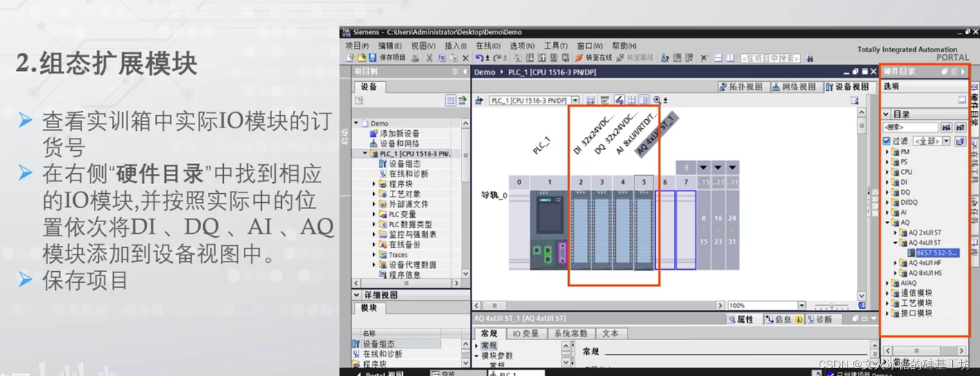Click the hardware catalog search field
The width and height of the screenshot is (980, 376).
[x=910, y=127]
